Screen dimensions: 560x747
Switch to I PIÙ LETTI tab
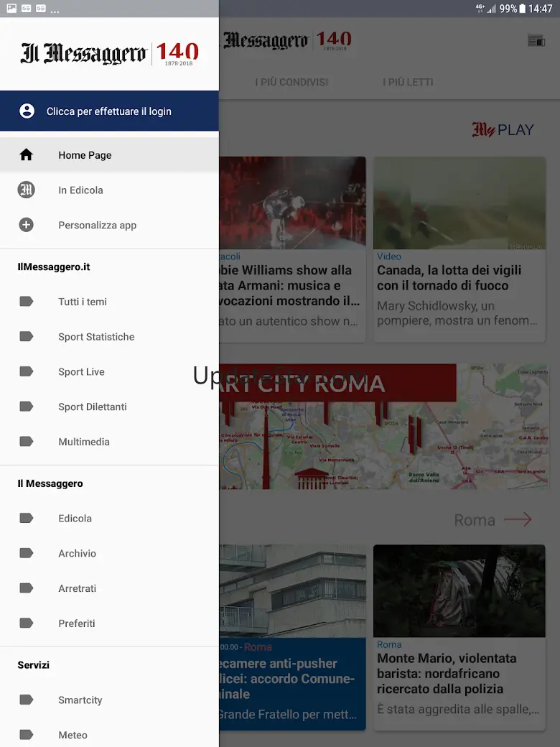coord(408,82)
